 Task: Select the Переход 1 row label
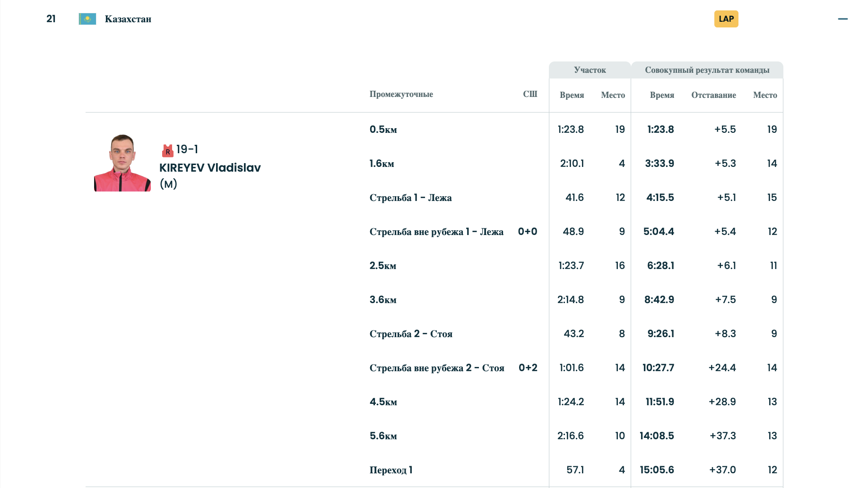(391, 470)
